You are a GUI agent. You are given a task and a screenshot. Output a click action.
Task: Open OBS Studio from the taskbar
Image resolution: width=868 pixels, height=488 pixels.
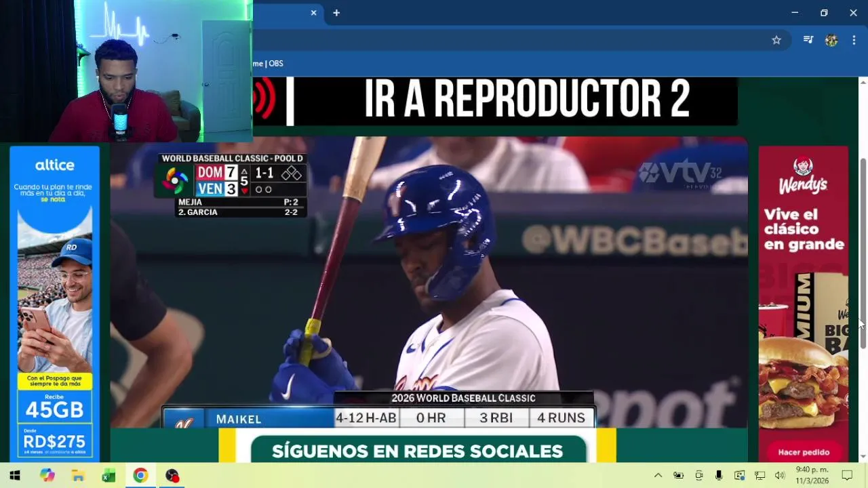[x=172, y=475]
